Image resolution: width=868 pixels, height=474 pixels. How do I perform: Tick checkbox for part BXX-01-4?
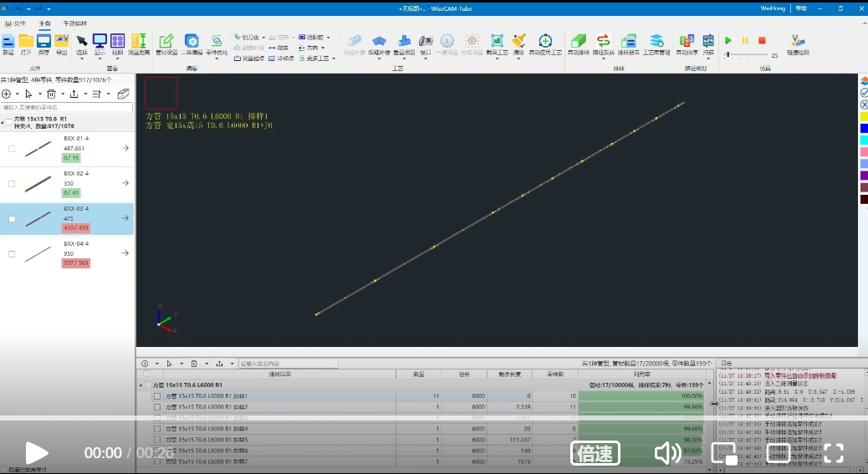(x=12, y=149)
